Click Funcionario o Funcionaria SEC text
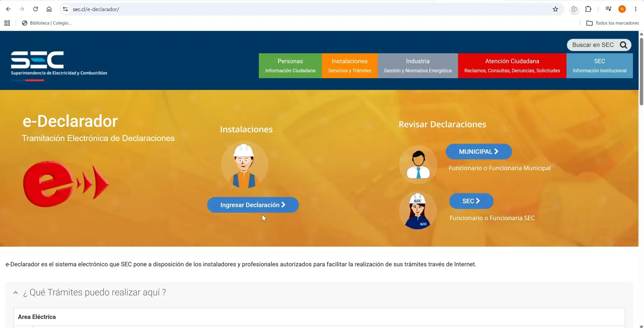 pyautogui.click(x=492, y=218)
